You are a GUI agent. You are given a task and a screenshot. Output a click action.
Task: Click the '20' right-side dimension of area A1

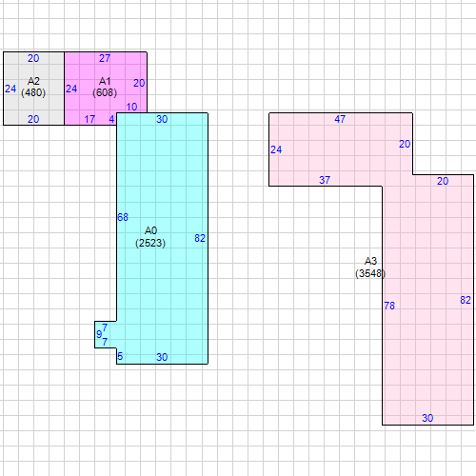tap(139, 83)
